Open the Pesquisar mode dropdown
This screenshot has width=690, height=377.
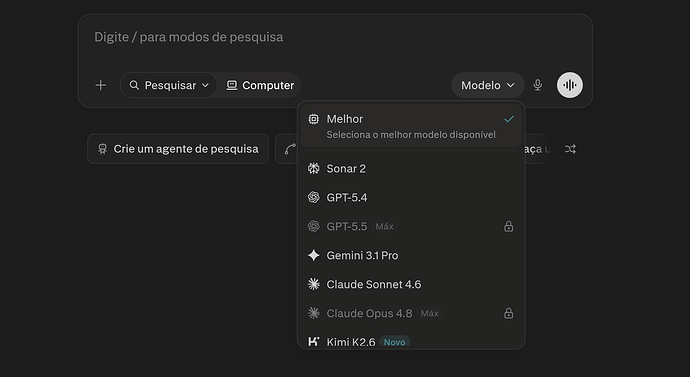click(x=169, y=85)
